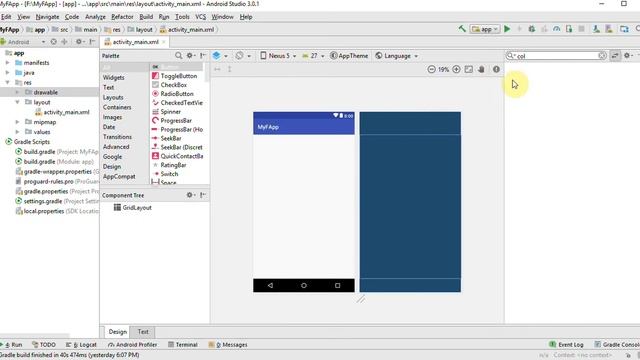Open the design surface layers dropdown
640x360 pixels.
[220, 56]
